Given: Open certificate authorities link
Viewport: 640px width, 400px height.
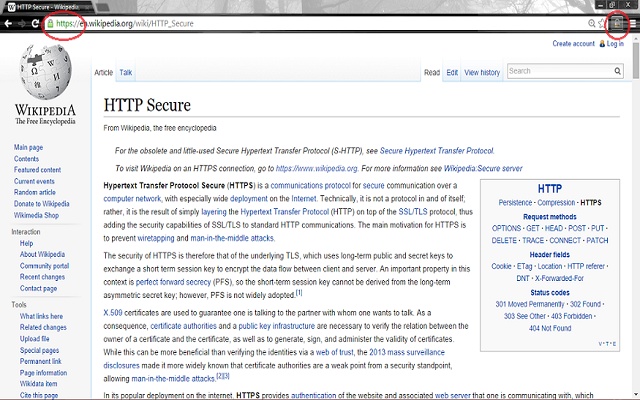Looking at the screenshot, I should pyautogui.click(x=184, y=326).
